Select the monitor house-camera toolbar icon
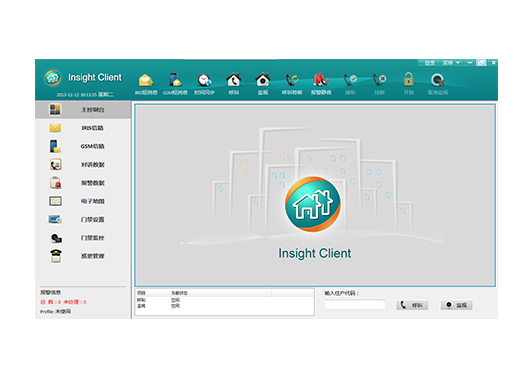The image size is (532, 376). pos(263,80)
